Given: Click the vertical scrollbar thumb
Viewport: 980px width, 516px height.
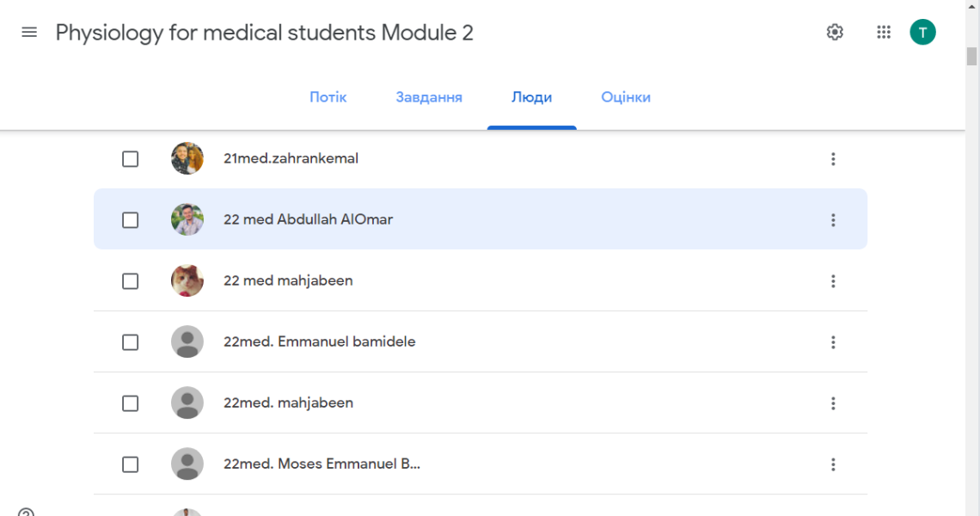Looking at the screenshot, I should pos(971,56).
